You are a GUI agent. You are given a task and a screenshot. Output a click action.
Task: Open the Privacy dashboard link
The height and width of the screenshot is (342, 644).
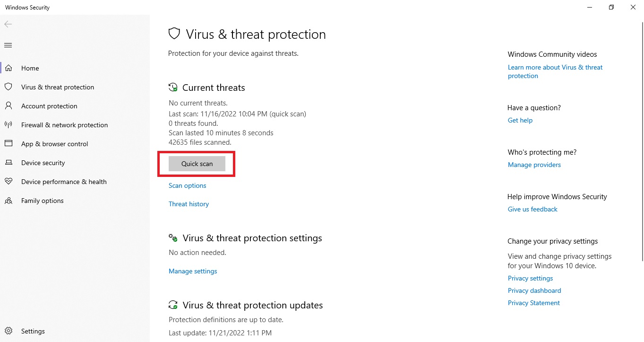[x=534, y=290]
